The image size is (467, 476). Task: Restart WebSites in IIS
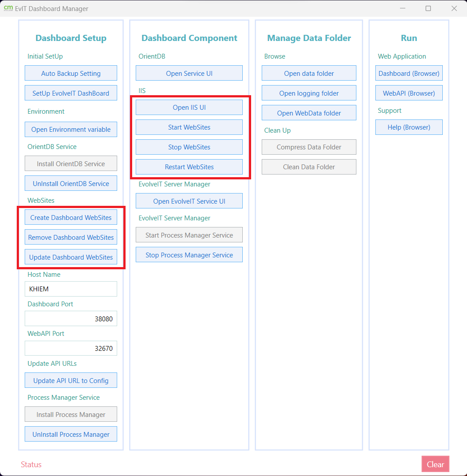(x=189, y=167)
